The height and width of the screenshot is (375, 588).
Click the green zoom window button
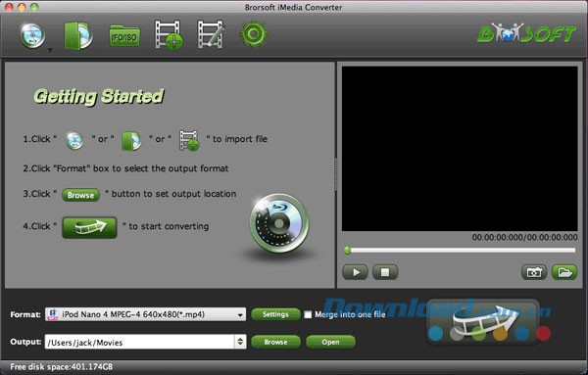(34, 7)
